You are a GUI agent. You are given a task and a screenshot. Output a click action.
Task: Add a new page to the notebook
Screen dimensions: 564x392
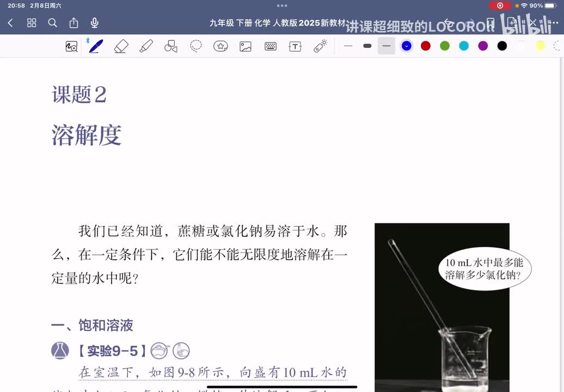click(x=511, y=23)
